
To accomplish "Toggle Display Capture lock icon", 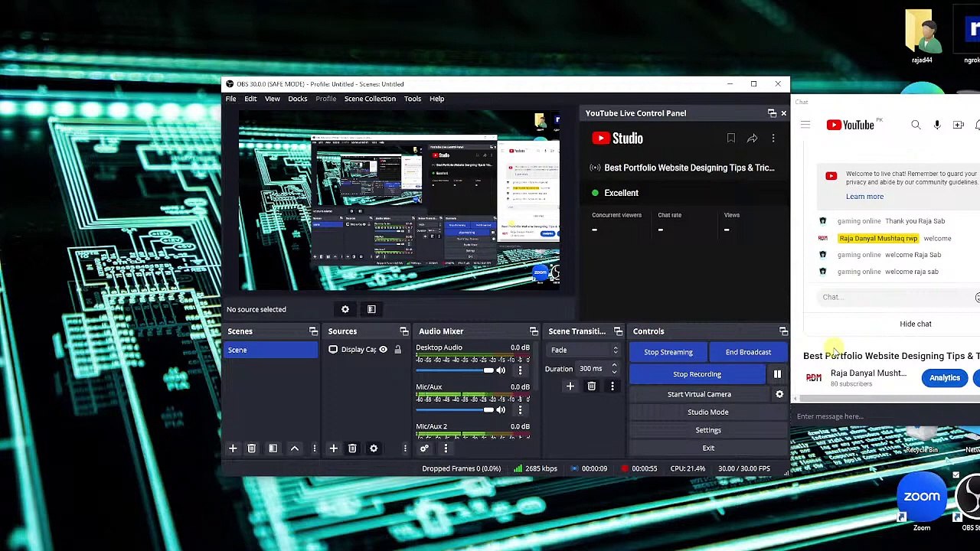I will [x=397, y=350].
